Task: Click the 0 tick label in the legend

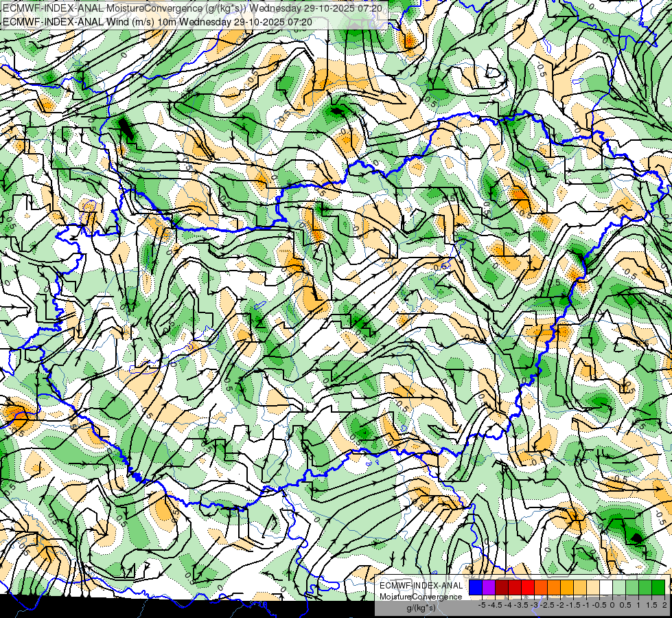Action: click(612, 605)
